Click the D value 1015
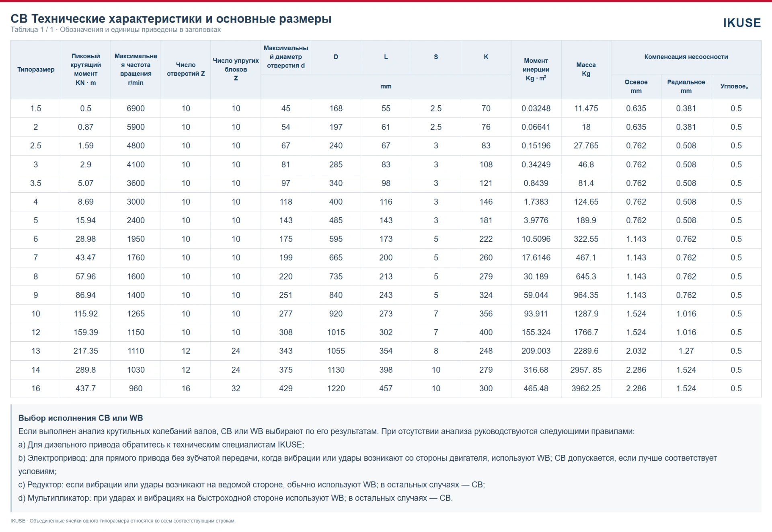This screenshot has height=532, width=772. pos(336,333)
